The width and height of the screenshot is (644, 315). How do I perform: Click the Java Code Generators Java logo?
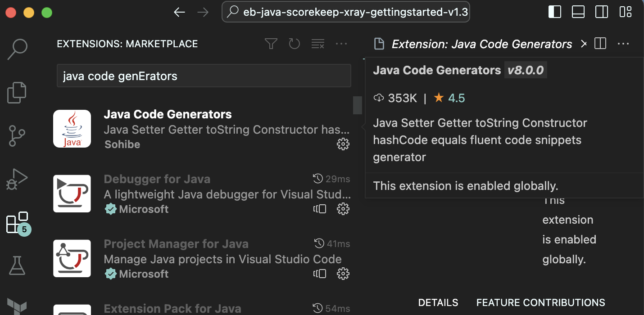[72, 129]
